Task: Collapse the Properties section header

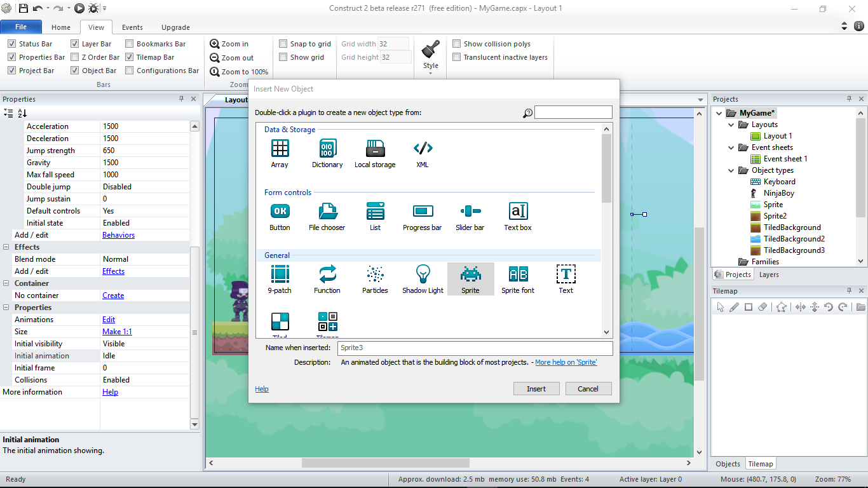Action: 6,308
